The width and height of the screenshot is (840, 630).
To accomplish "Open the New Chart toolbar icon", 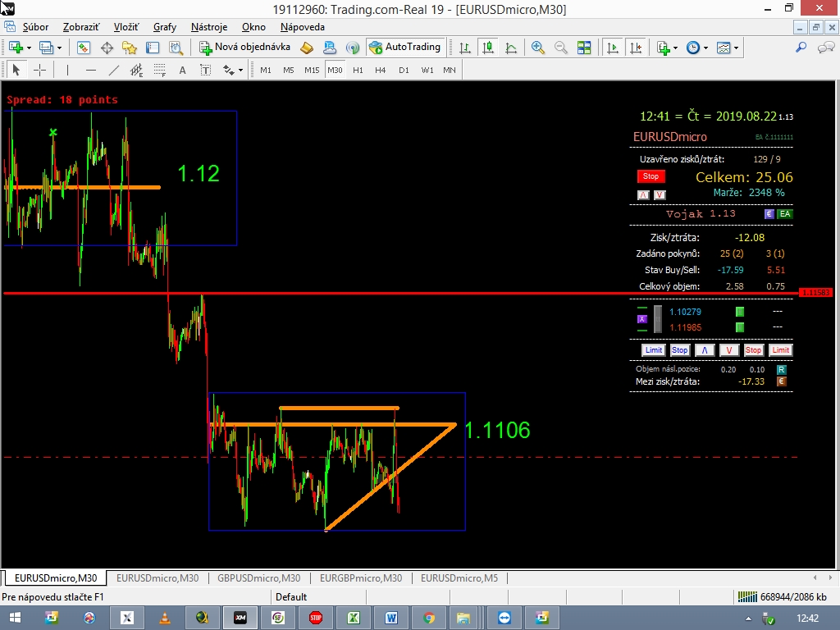I will tap(16, 48).
